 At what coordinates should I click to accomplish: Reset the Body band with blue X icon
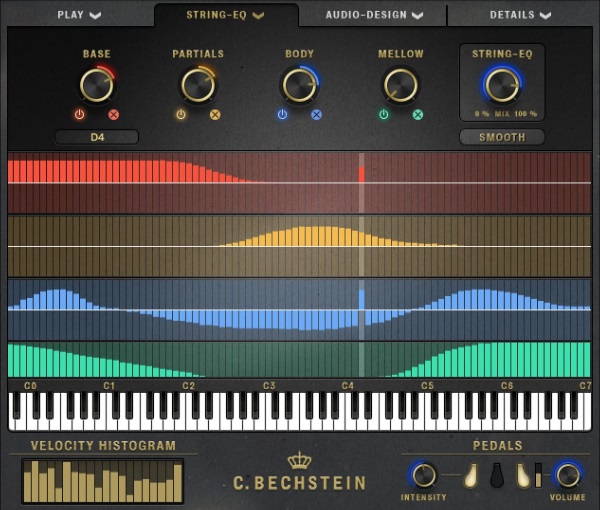316,114
